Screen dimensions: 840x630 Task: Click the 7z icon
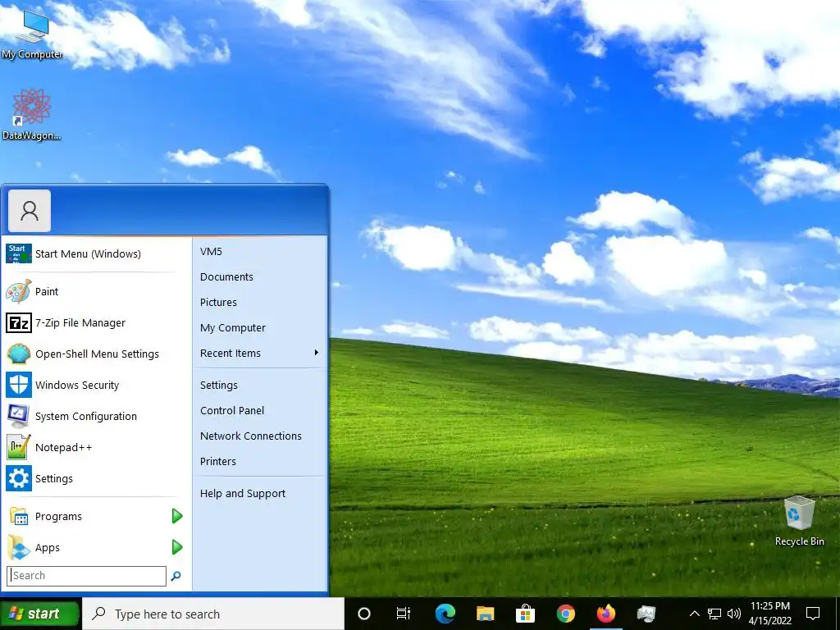click(19, 322)
